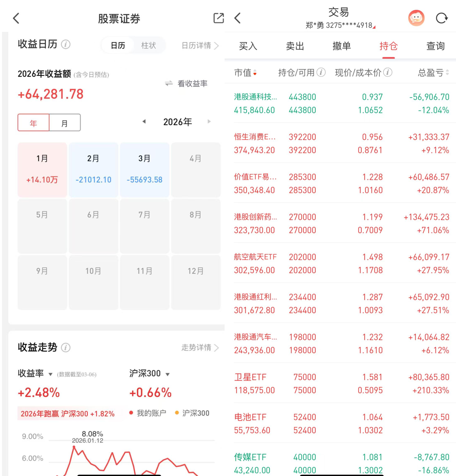Open the 2月 calendar cell (-21012.10)
456x476 pixels.
pyautogui.click(x=93, y=170)
